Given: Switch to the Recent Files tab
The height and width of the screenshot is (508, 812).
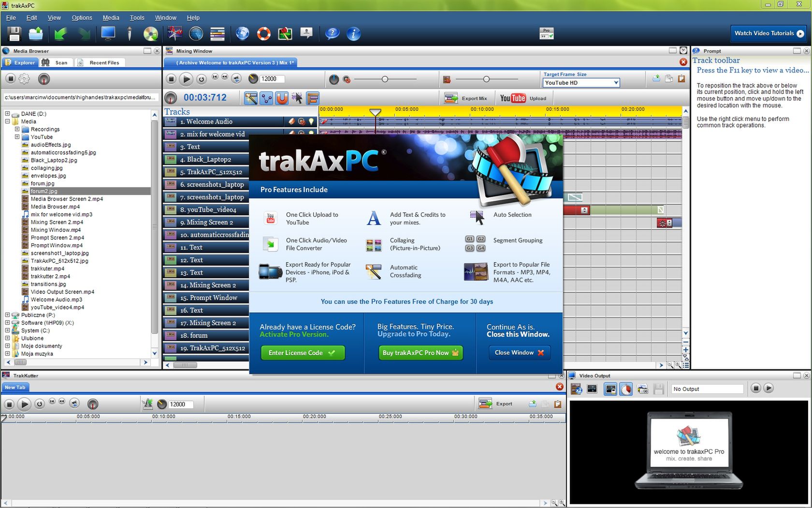Looking at the screenshot, I should coord(100,62).
